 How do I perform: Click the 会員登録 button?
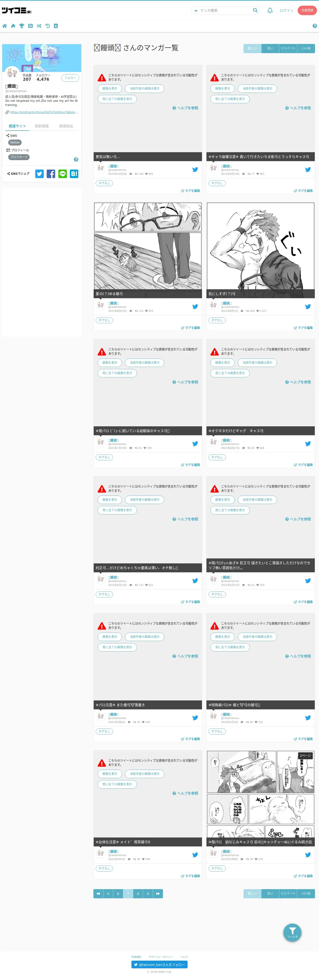pos(307,10)
